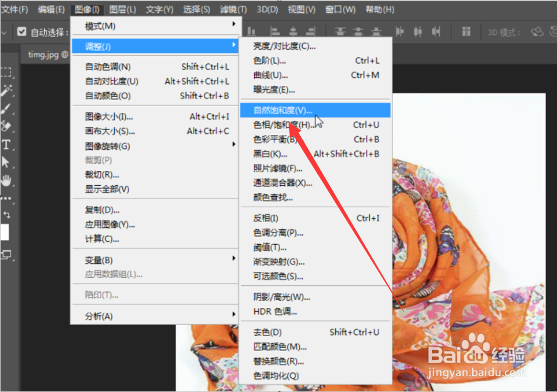Open the Edit Toolbar three-dots button
The image size is (557, 392).
tap(6, 198)
